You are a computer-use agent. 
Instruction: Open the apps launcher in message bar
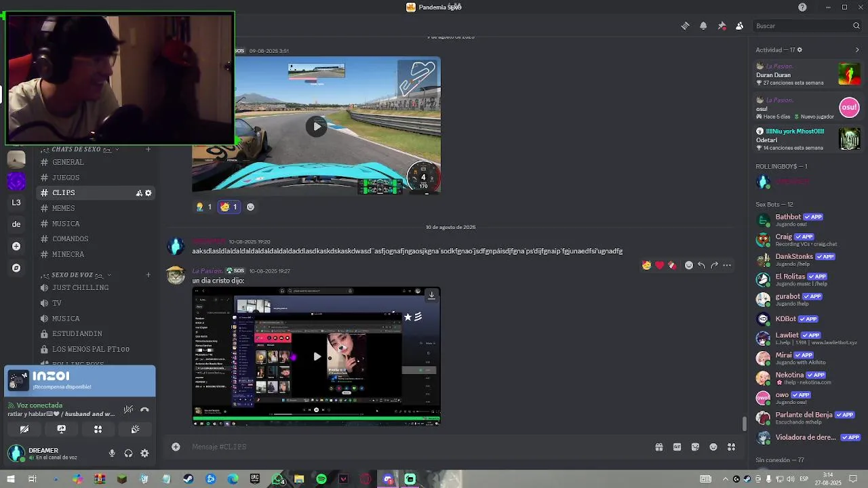(731, 447)
